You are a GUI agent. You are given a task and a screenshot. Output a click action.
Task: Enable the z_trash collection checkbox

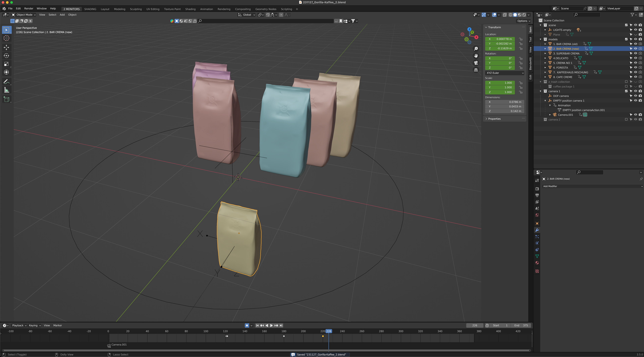point(626,82)
